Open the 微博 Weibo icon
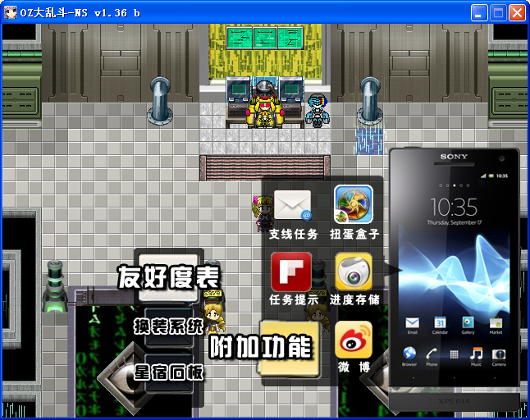Screen dimensions: 530x420 point(354,340)
